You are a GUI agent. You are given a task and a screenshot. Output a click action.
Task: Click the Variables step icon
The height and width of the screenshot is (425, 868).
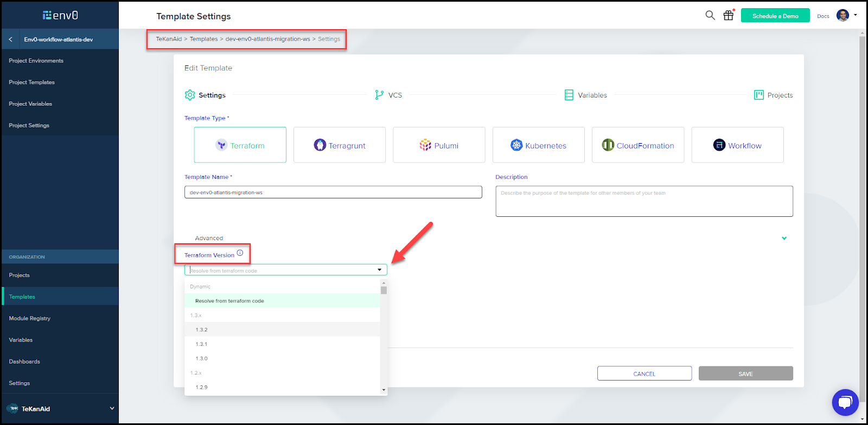point(569,95)
